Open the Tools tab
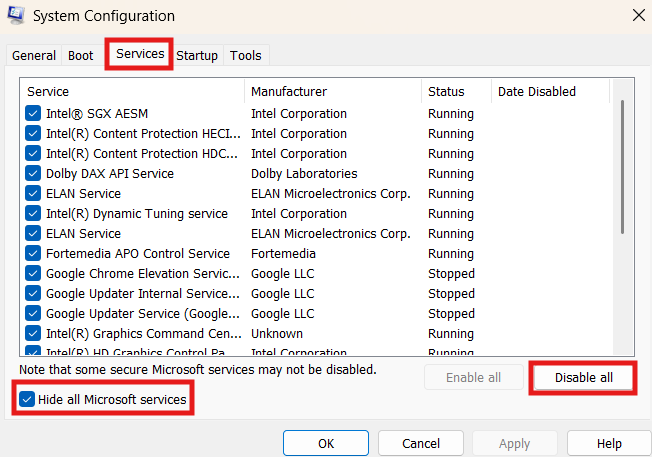This screenshot has width=652, height=457. (x=246, y=55)
